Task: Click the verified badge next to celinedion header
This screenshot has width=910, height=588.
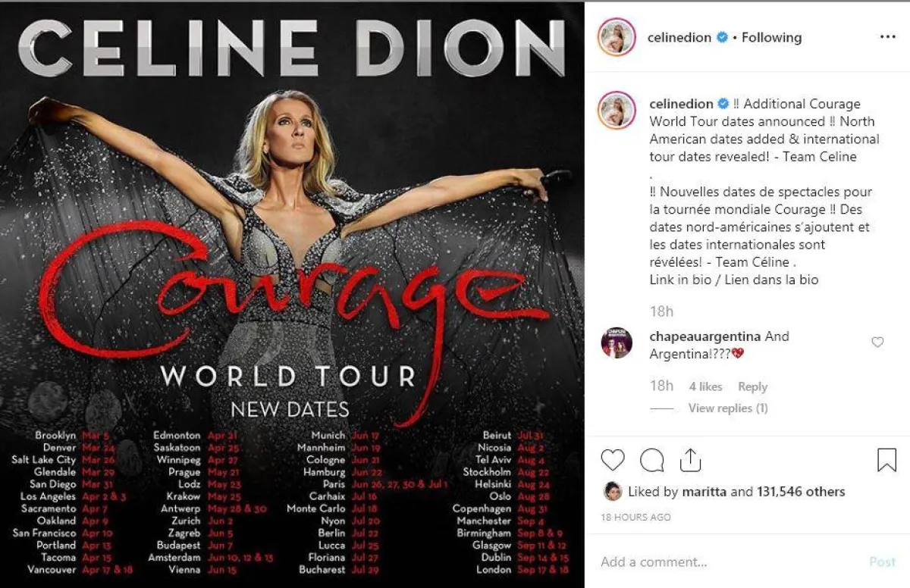Action: tap(723, 37)
